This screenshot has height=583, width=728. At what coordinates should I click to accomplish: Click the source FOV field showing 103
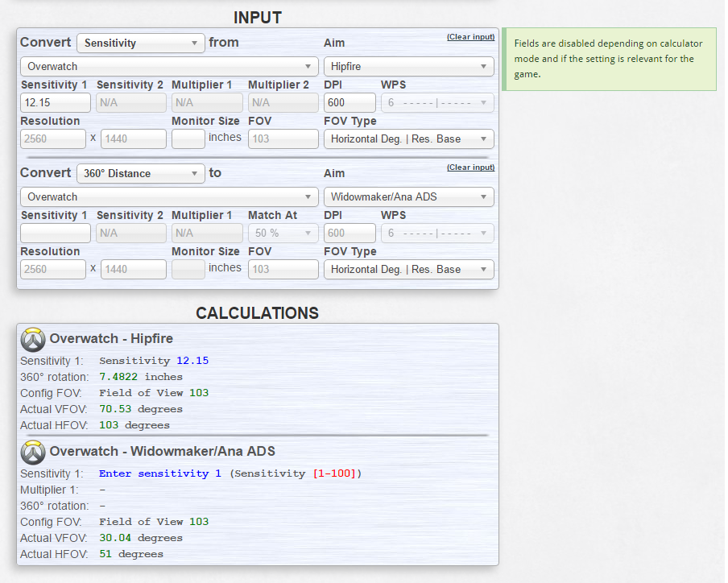(283, 139)
